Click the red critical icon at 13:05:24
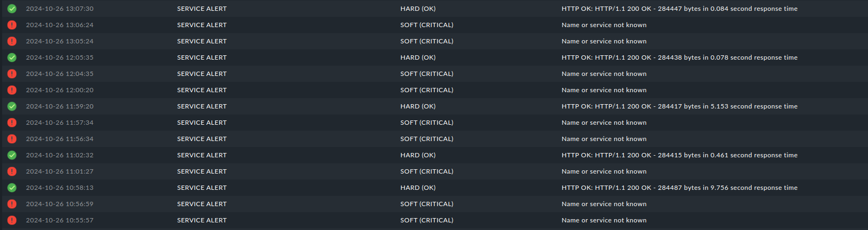 click(x=12, y=41)
